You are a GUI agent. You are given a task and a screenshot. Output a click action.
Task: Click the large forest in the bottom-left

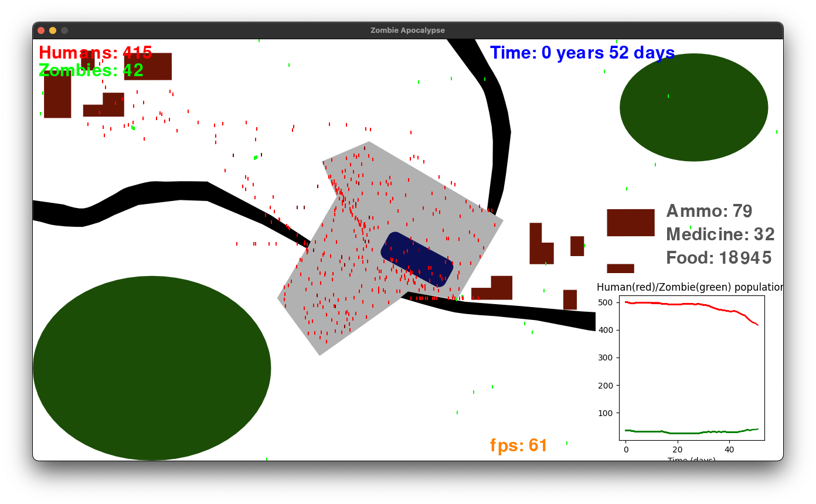pos(151,368)
